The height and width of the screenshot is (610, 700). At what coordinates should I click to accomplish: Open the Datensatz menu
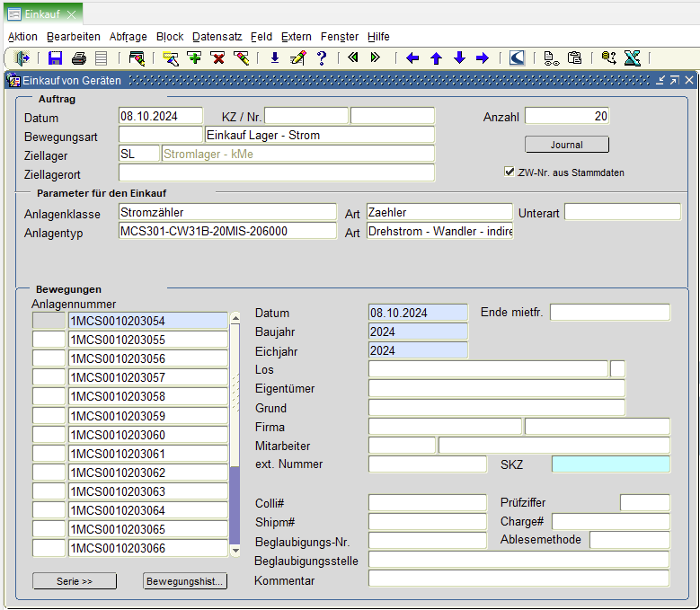pyautogui.click(x=217, y=37)
